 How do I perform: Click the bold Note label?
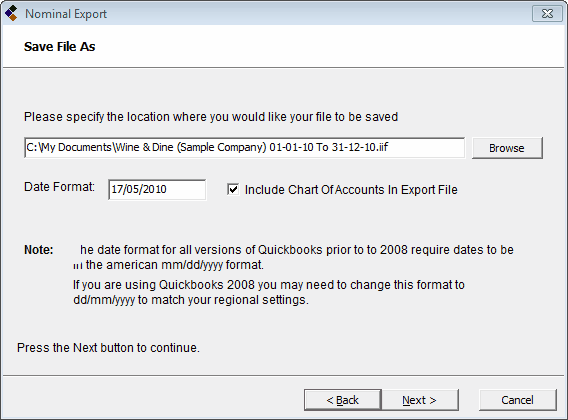click(39, 250)
